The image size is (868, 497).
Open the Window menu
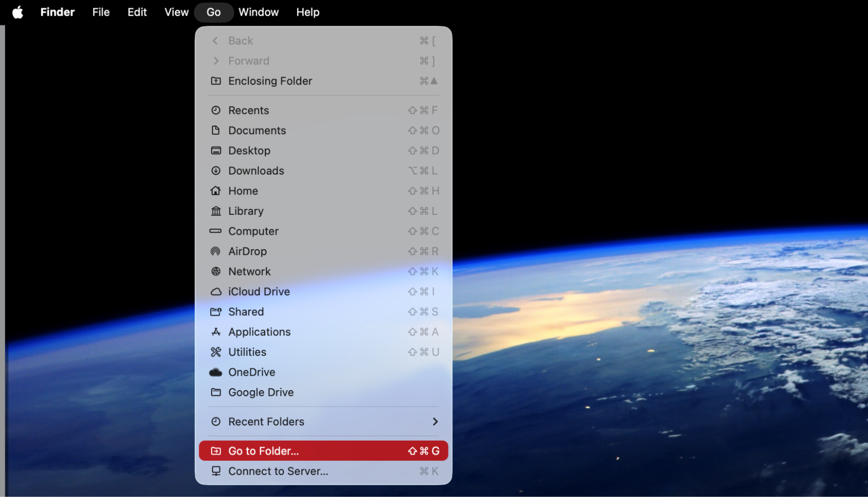tap(258, 12)
